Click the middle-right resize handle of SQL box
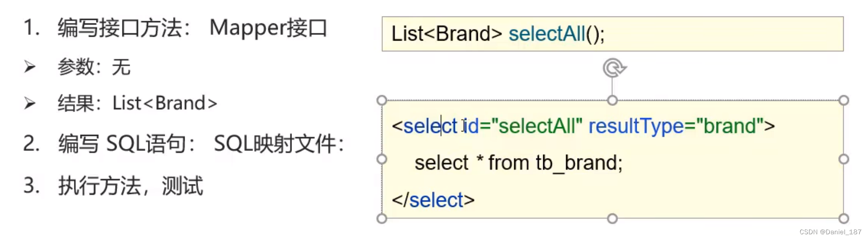 (843, 159)
